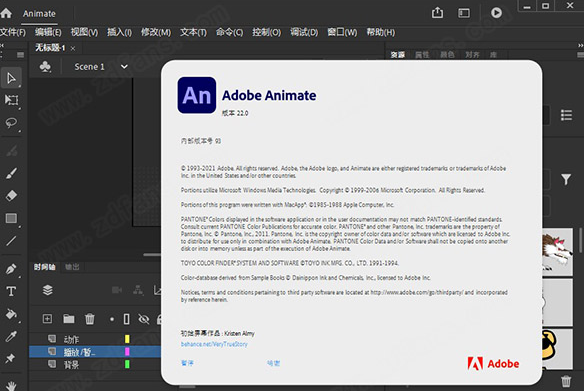The width and height of the screenshot is (584, 391).
Task: Switch to the 属性 panel tab
Action: point(422,55)
